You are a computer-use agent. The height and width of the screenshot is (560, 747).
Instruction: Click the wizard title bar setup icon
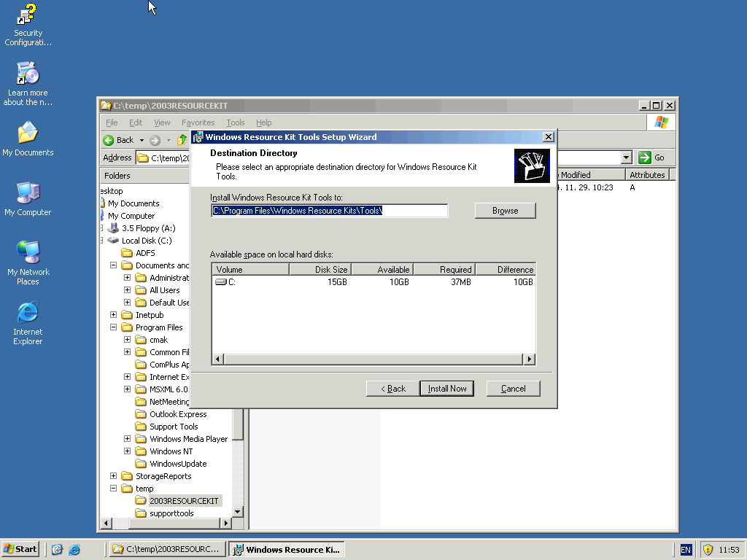coord(197,137)
